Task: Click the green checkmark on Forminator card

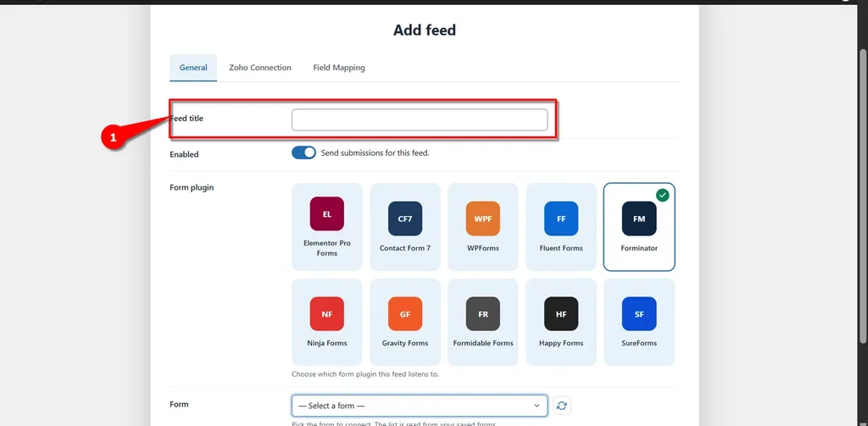Action: click(663, 196)
